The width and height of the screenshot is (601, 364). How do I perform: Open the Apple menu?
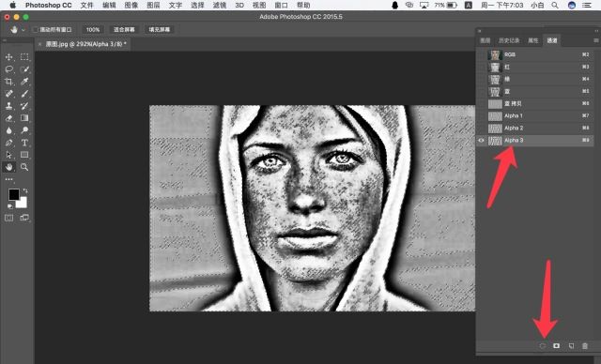click(x=12, y=6)
